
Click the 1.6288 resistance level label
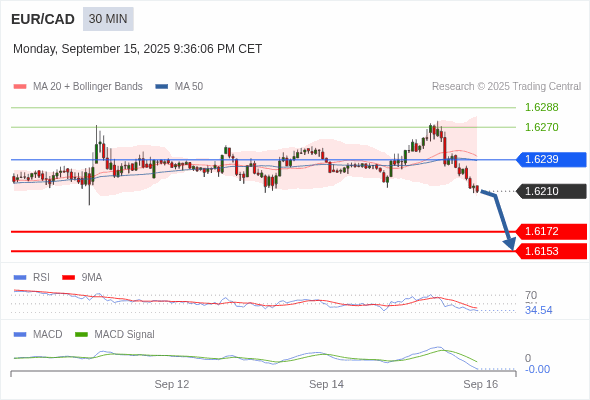point(541,107)
